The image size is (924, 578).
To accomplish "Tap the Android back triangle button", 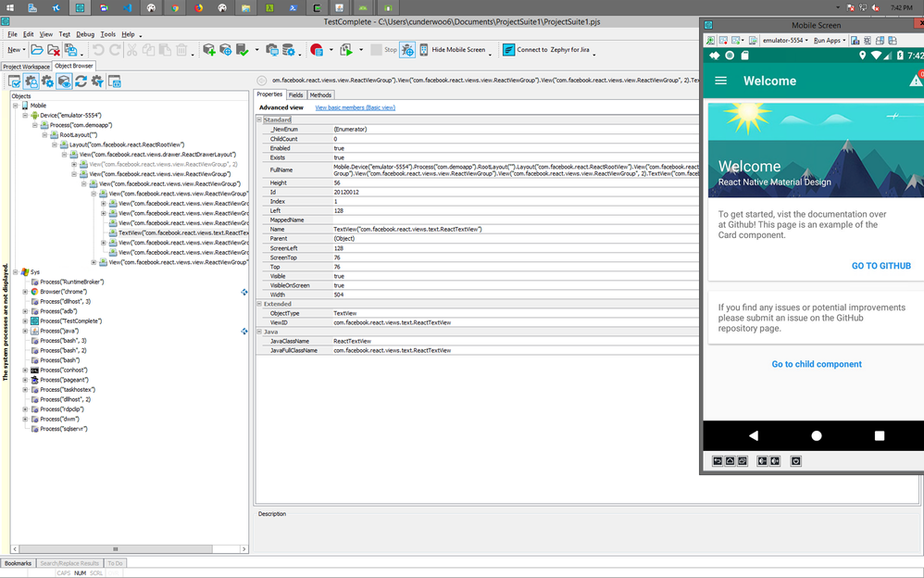I will [x=753, y=436].
